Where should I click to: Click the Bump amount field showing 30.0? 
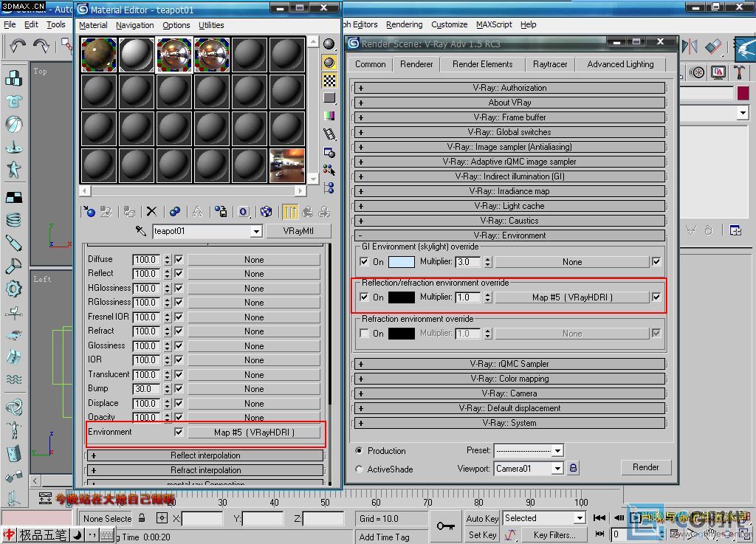tap(147, 388)
